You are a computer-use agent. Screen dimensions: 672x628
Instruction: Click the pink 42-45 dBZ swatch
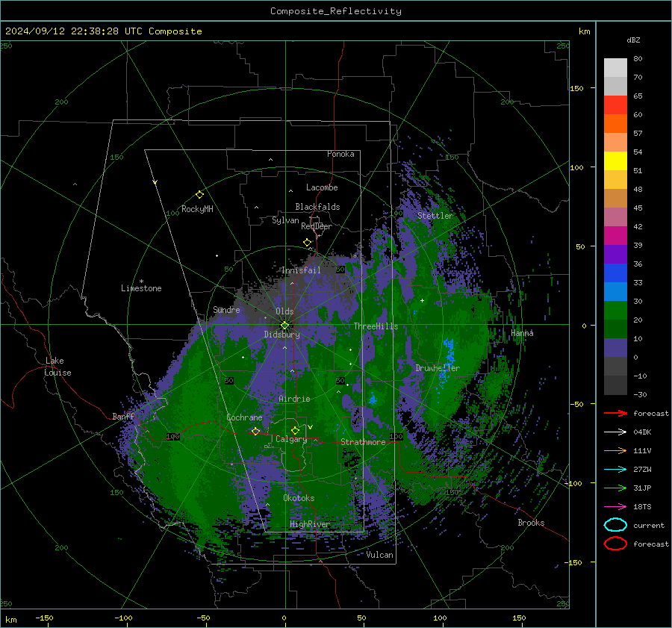pyautogui.click(x=615, y=217)
